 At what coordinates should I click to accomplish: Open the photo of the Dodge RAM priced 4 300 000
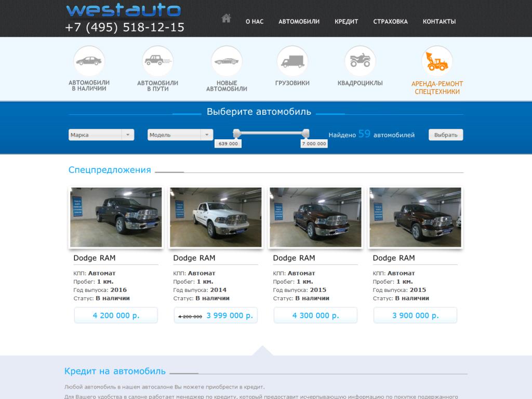315,217
